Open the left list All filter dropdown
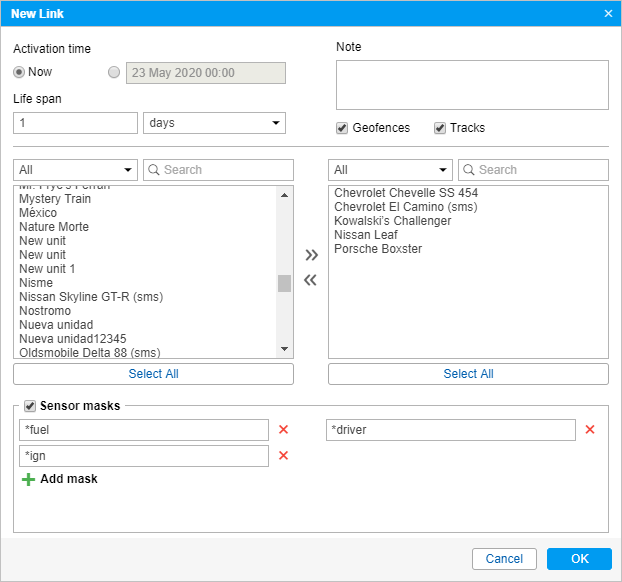Viewport: 622px width, 582px height. pyautogui.click(x=75, y=170)
